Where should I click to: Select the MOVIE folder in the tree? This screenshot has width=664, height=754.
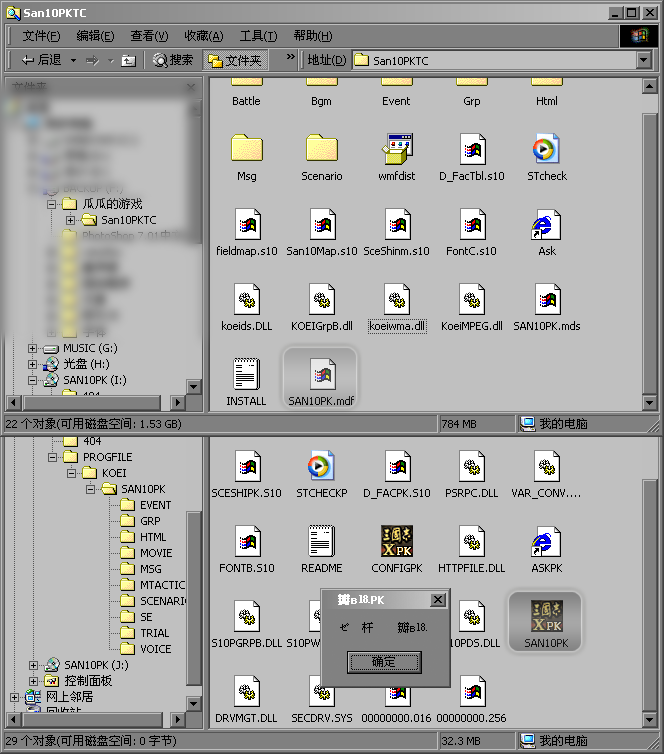155,552
